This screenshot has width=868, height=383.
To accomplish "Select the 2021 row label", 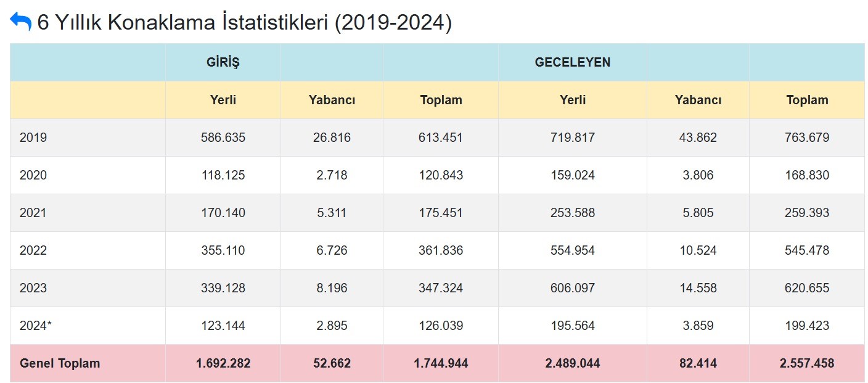I will tap(32, 212).
